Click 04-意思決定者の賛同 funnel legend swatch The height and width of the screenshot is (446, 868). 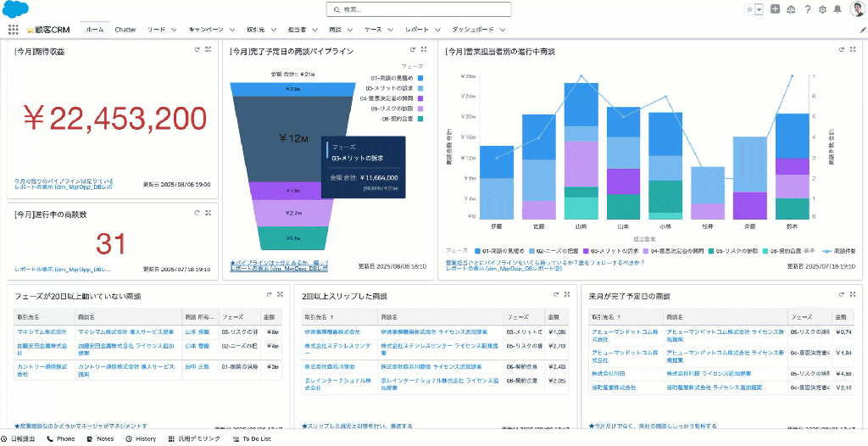pyautogui.click(x=420, y=98)
